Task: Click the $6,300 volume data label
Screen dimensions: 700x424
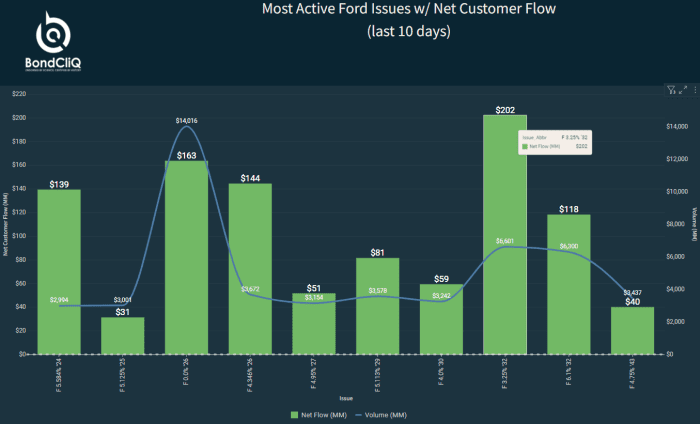Action: point(569,246)
